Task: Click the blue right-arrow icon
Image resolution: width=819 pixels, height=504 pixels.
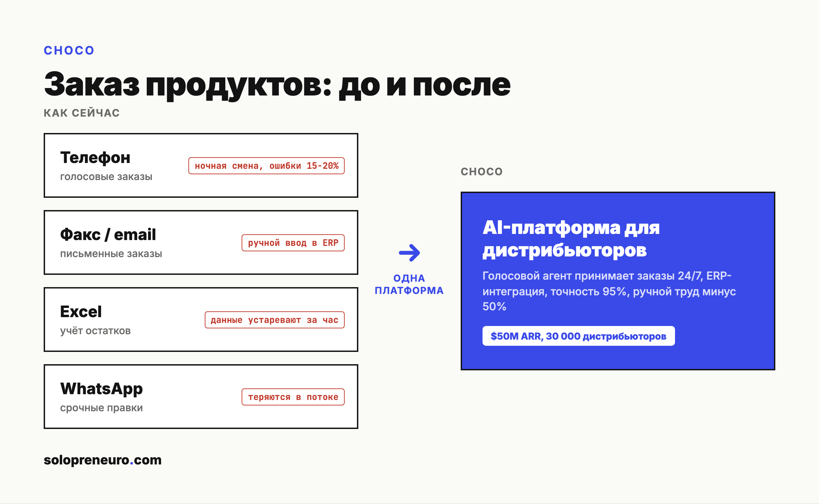Action: [409, 253]
